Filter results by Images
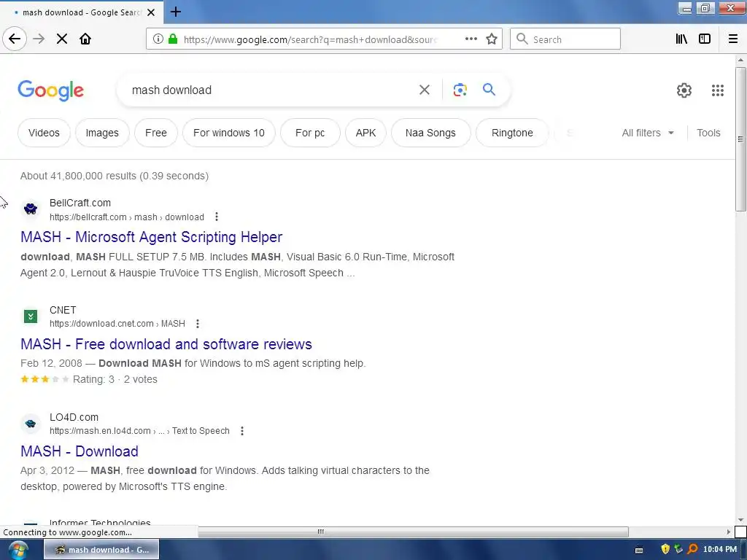Screen dimensions: 747x560 102,133
